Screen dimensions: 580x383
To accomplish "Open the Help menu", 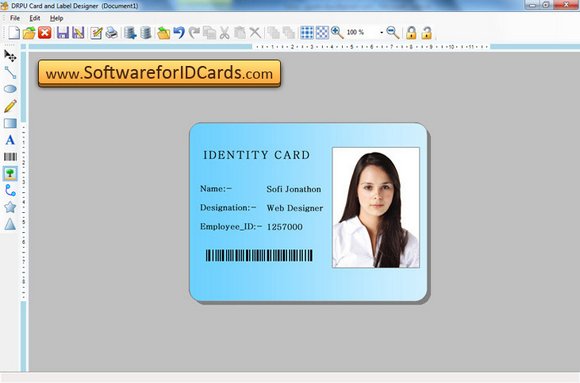I will [57, 18].
